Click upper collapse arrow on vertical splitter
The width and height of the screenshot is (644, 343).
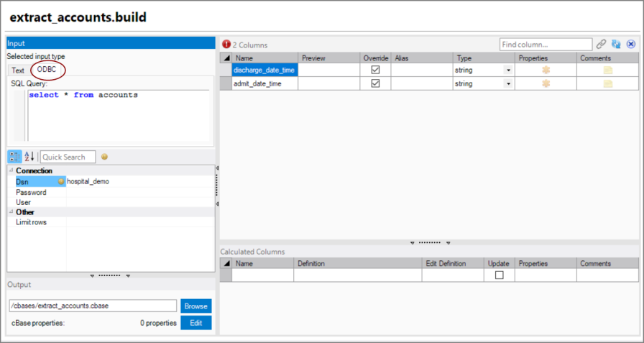217,168
